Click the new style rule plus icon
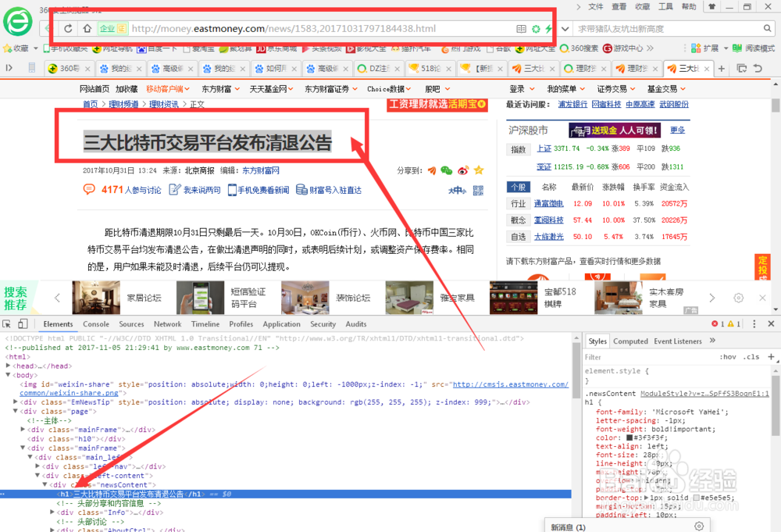This screenshot has height=532, width=781. click(771, 357)
